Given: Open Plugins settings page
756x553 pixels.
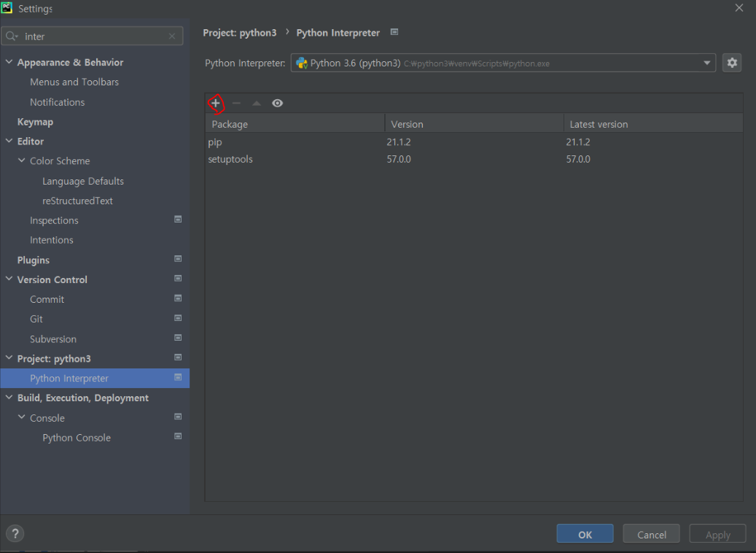Looking at the screenshot, I should click(x=34, y=260).
